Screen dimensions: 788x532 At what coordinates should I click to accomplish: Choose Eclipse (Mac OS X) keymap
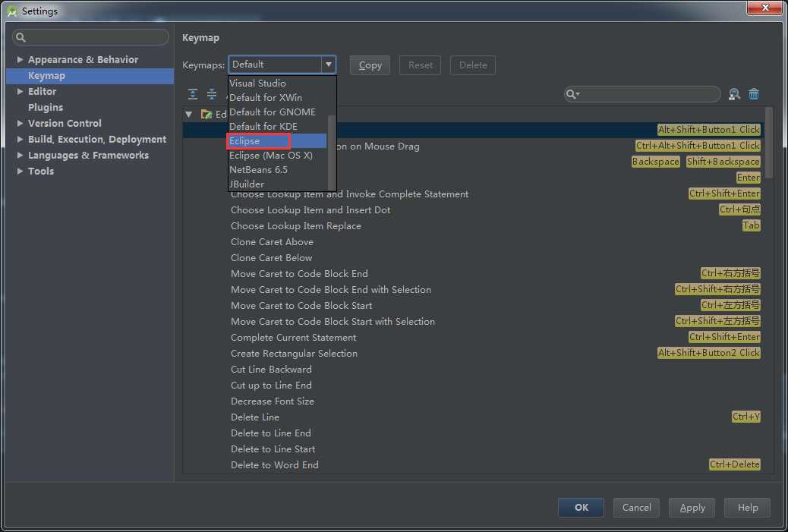[x=277, y=156]
